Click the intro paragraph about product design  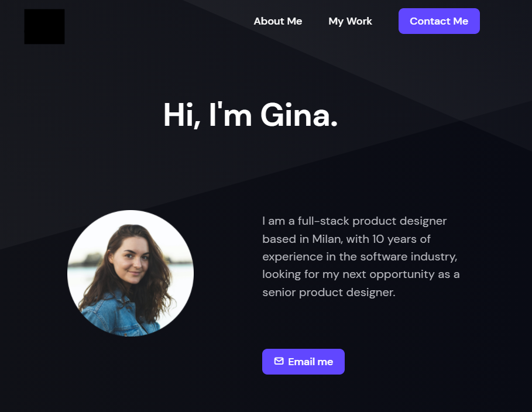[x=361, y=256]
